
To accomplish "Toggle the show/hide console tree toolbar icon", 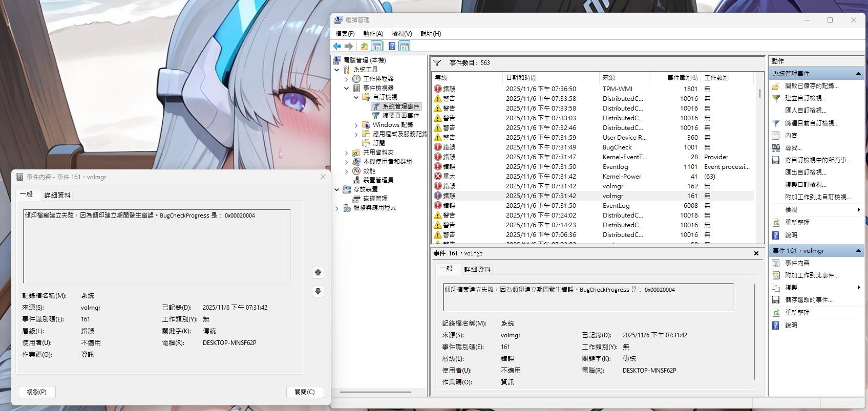I will coord(376,47).
